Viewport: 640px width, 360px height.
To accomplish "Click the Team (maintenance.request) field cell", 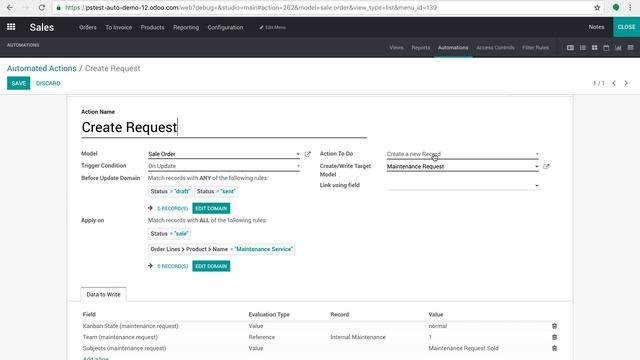I will [x=120, y=337].
